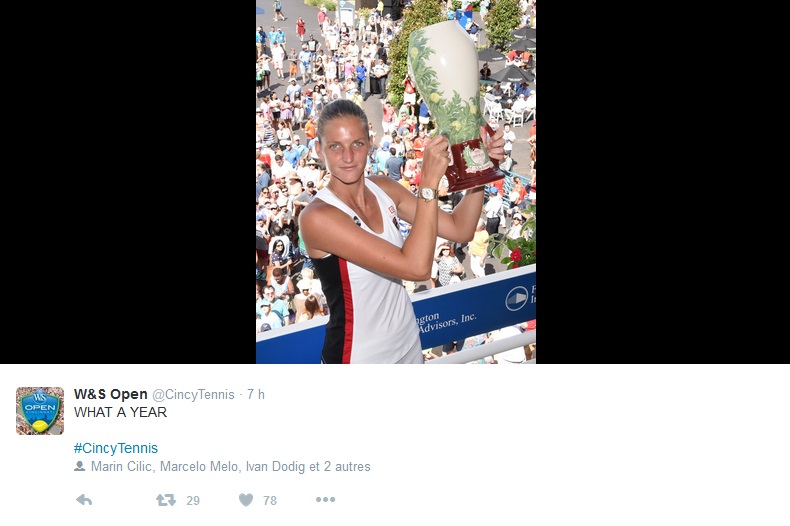Click the trophy in the tweet photo
Image resolution: width=790 pixels, height=526 pixels.
point(452,103)
